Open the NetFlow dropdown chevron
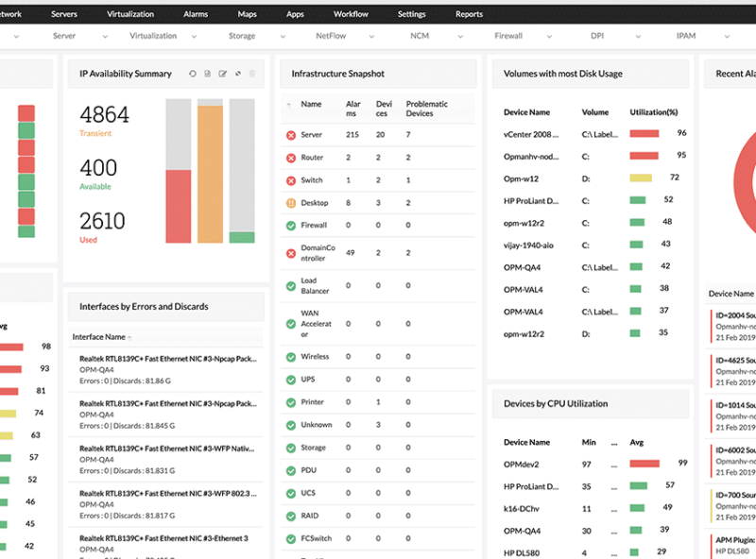This screenshot has width=756, height=559. [x=369, y=36]
